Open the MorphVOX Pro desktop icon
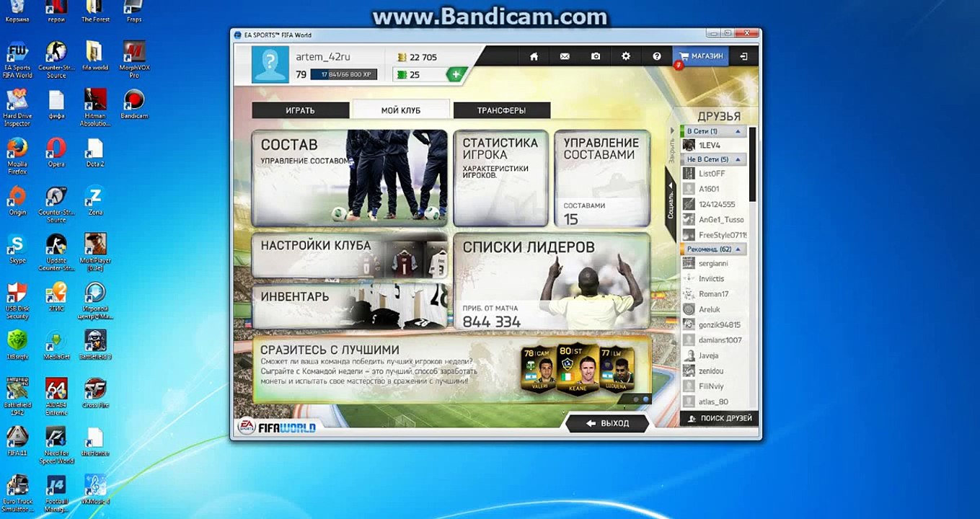The image size is (980, 519). click(133, 60)
